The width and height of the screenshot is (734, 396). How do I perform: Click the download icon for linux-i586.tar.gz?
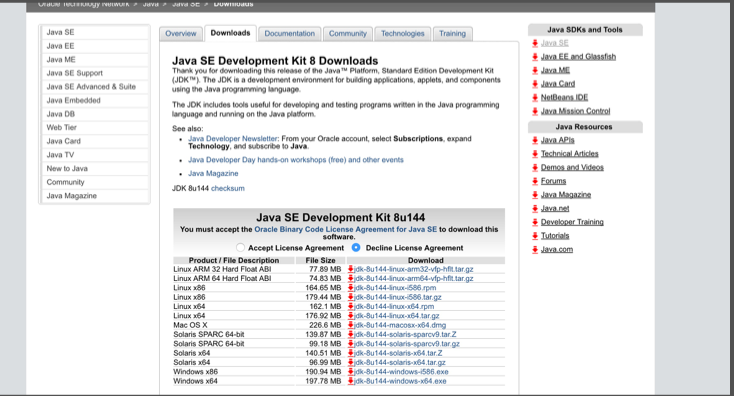point(351,297)
